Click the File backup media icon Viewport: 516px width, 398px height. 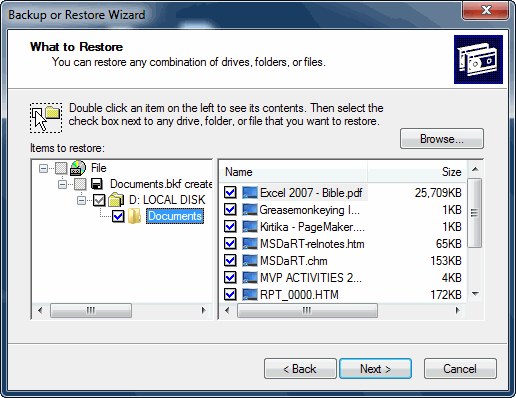[78, 168]
